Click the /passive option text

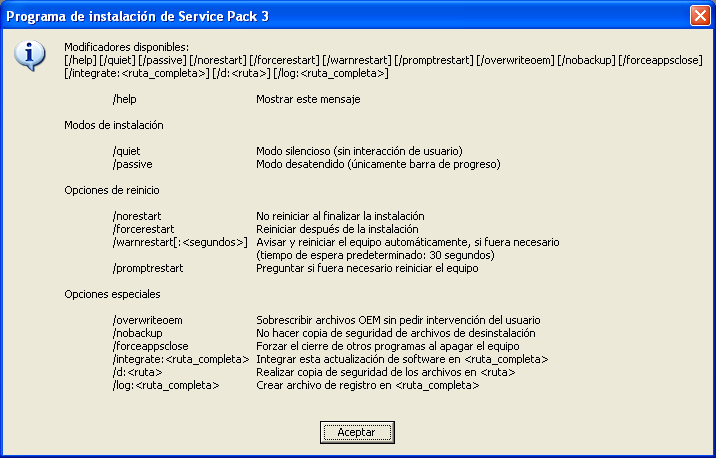tap(132, 164)
